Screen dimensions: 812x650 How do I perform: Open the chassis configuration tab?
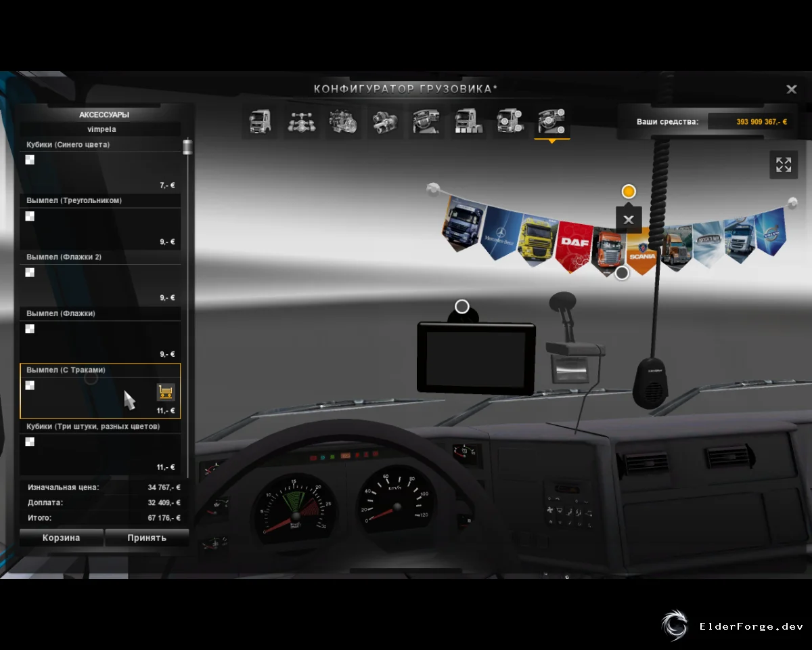coord(300,122)
